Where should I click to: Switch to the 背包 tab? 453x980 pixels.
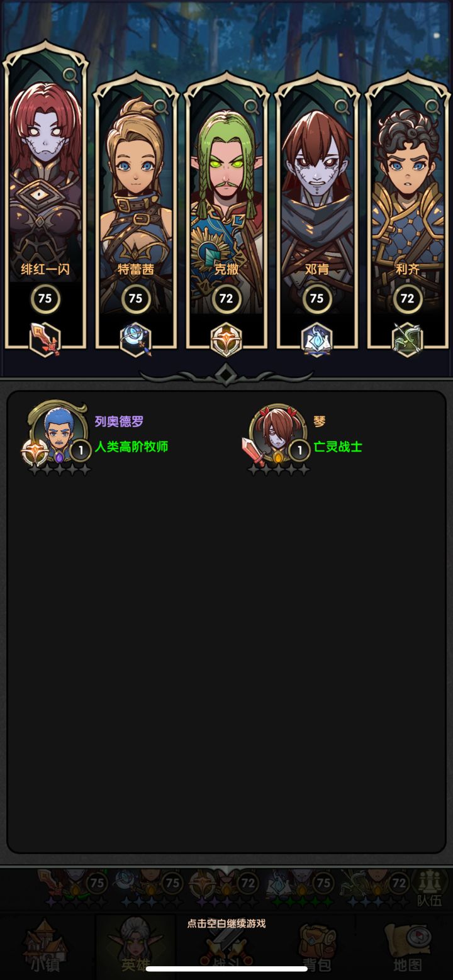pyautogui.click(x=317, y=947)
